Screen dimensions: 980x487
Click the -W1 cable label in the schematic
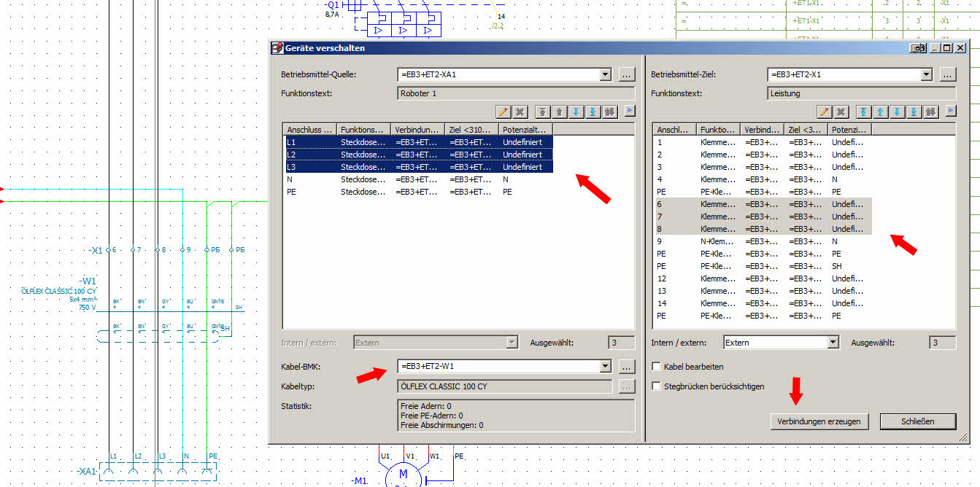pos(88,281)
